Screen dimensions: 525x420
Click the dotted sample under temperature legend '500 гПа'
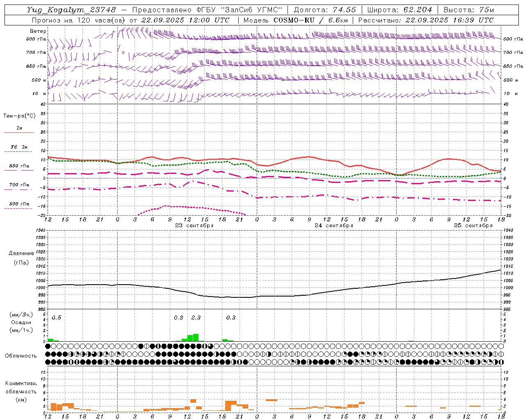19,208
